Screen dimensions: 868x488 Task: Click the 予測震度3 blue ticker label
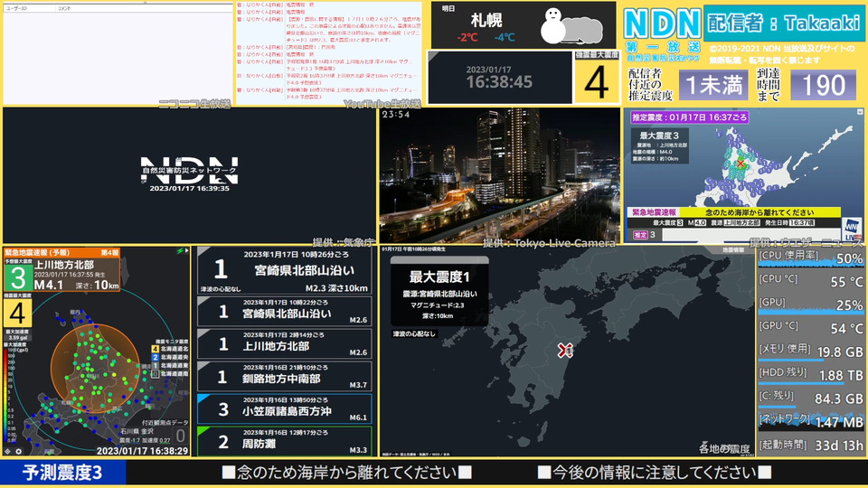click(63, 473)
